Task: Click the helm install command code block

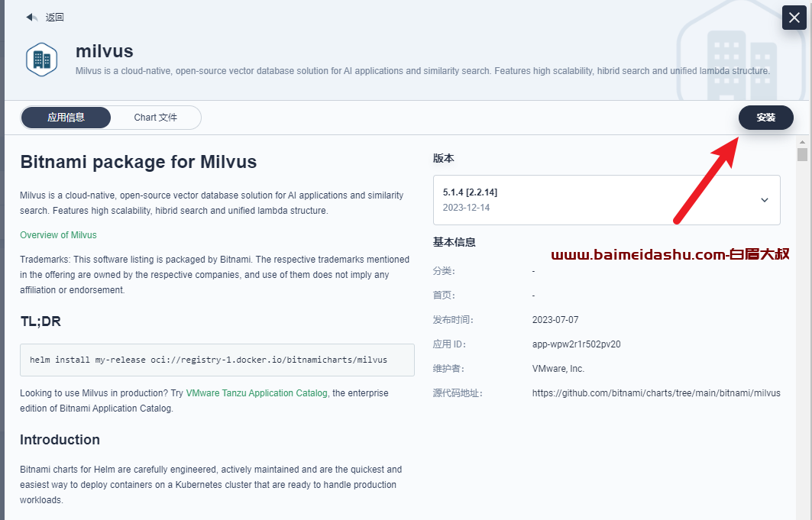Action: pos(217,360)
